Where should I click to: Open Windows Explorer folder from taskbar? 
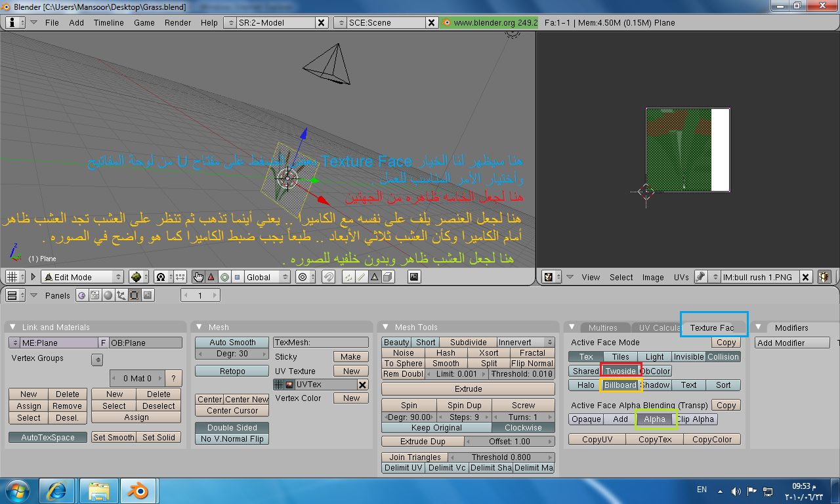click(x=98, y=491)
